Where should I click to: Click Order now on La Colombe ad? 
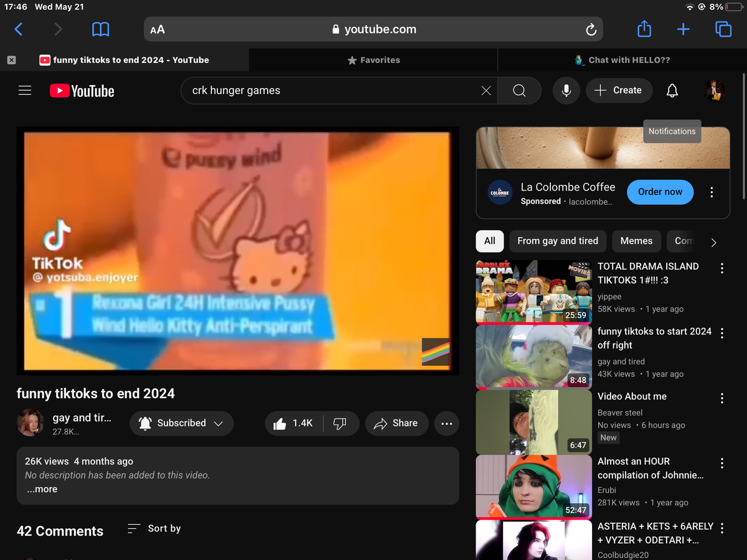click(660, 192)
